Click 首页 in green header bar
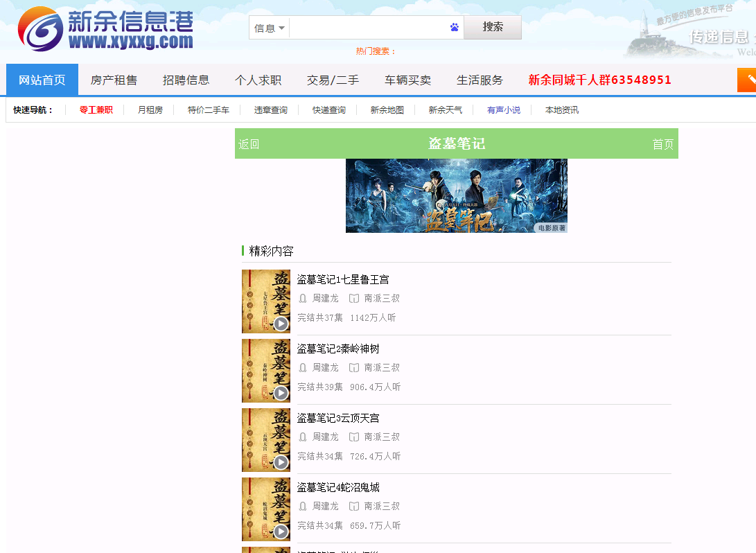This screenshot has height=553, width=756. 662,144
